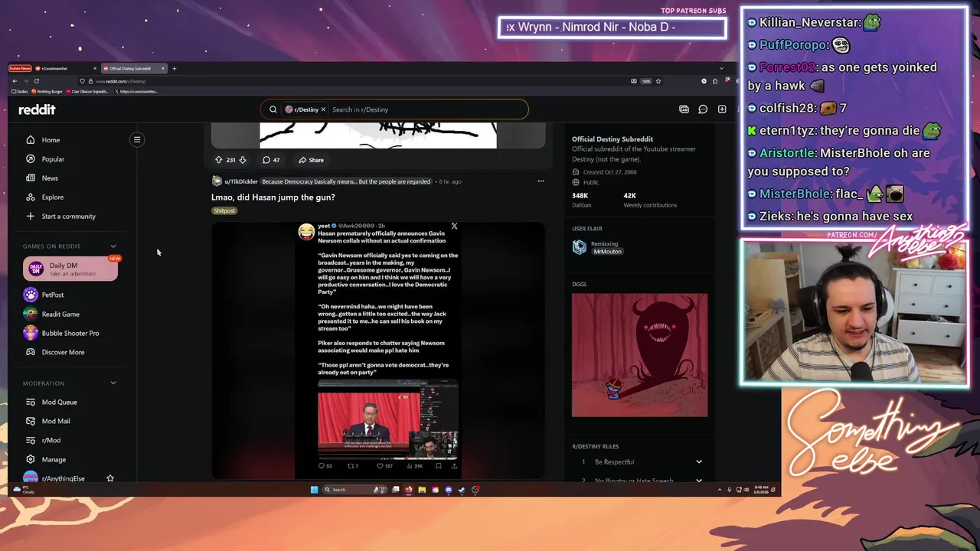Open the taskbar clock and date
This screenshot has width=980, height=551.
[760, 490]
